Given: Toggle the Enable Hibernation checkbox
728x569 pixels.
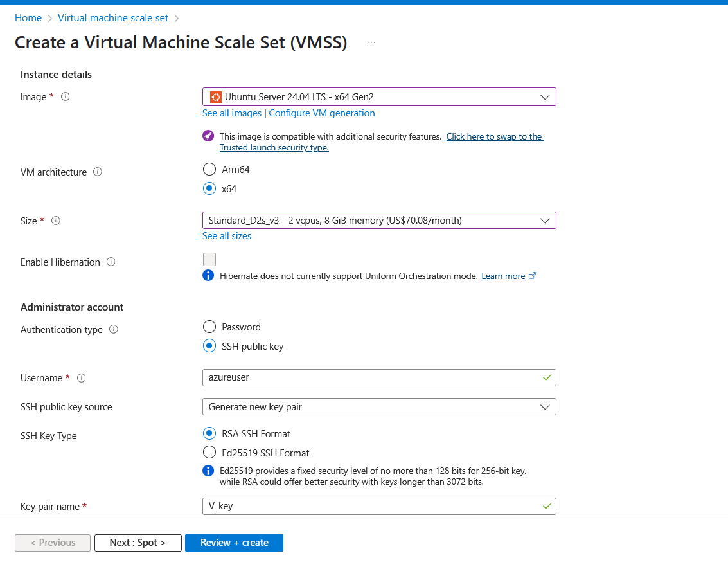Looking at the screenshot, I should point(209,259).
